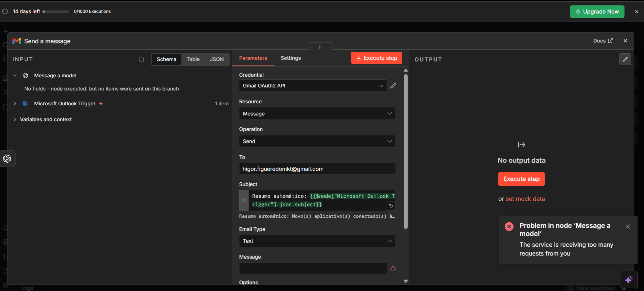Click the To email address field
Viewport: 644px width, 291px height.
(x=317, y=169)
